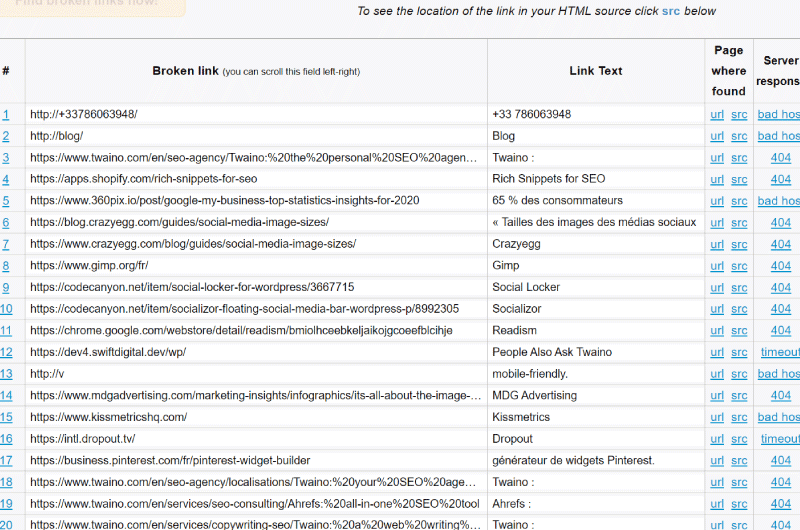Click 'url' link in Socializor row

click(717, 309)
